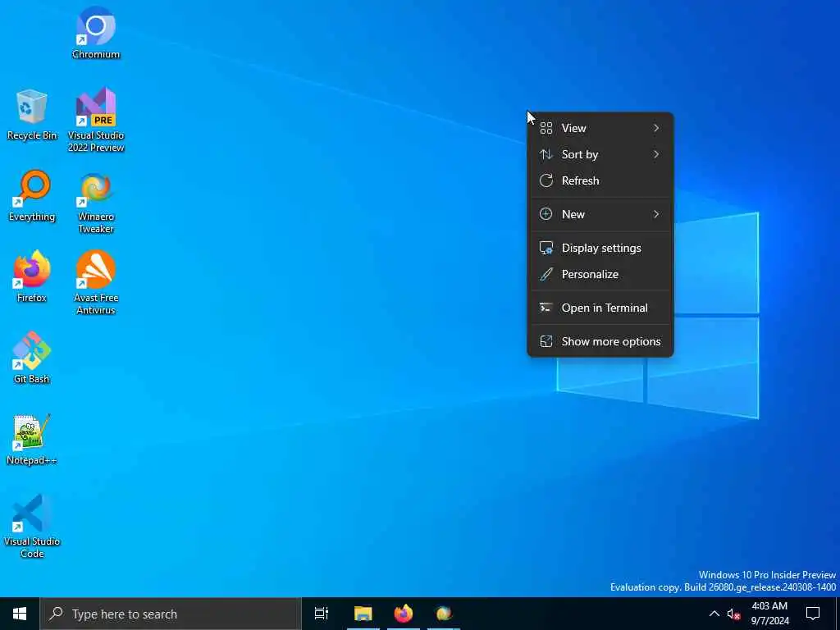Show hidden system tray icons
840x630 pixels.
point(714,614)
